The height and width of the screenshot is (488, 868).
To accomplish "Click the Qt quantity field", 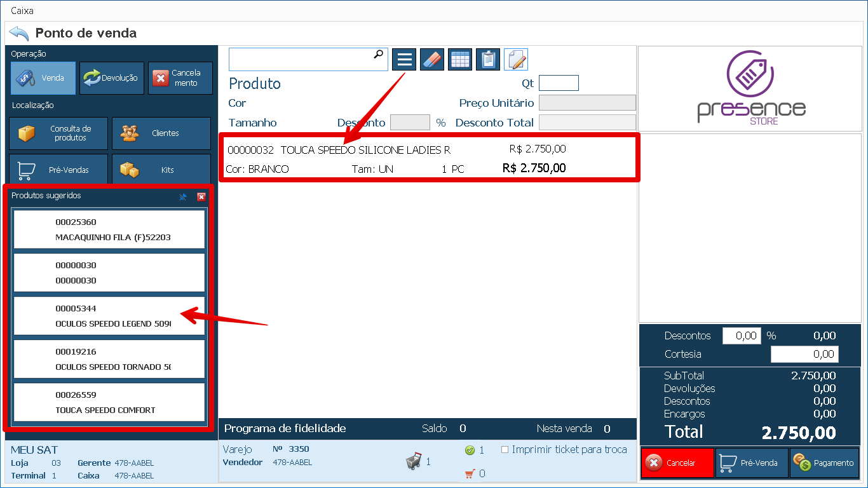I will click(x=559, y=83).
